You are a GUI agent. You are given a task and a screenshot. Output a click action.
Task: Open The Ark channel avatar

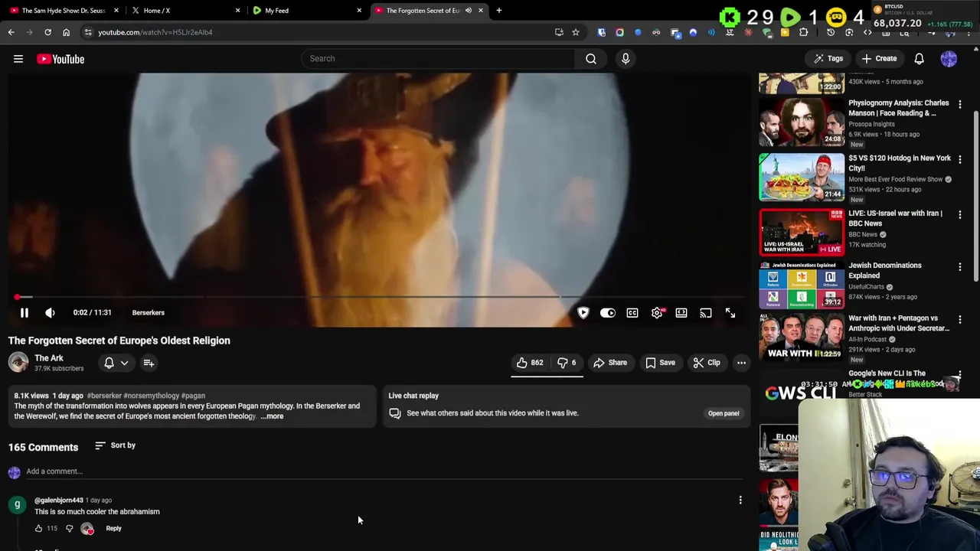pos(18,362)
